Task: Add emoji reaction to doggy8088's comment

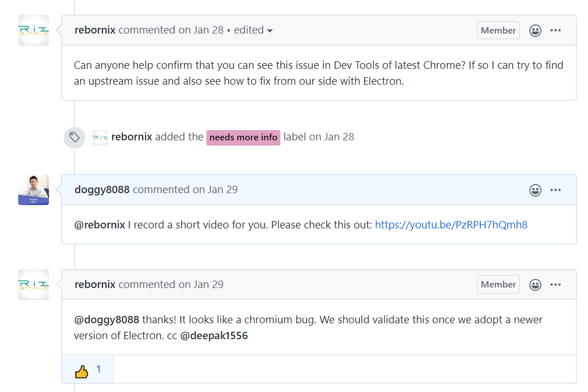Action: tap(535, 190)
